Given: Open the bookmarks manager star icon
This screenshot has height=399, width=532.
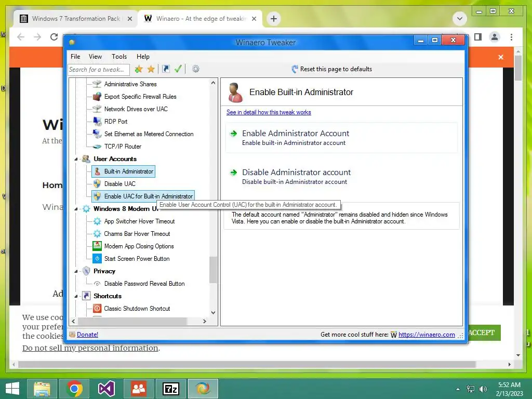Looking at the screenshot, I should click(151, 69).
